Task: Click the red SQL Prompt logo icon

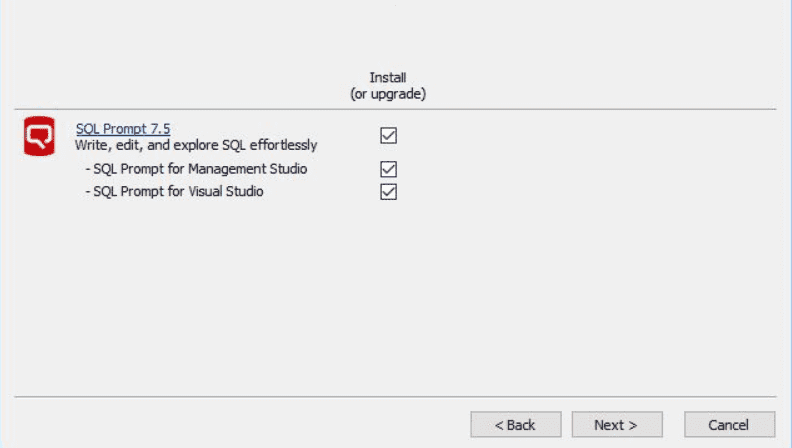Action: (39, 136)
